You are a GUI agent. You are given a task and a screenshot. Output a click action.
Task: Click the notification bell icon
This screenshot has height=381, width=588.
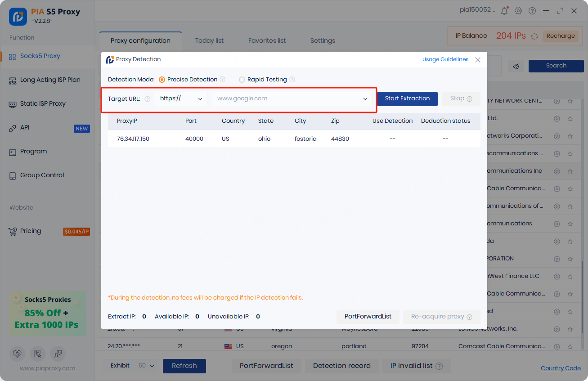point(504,11)
